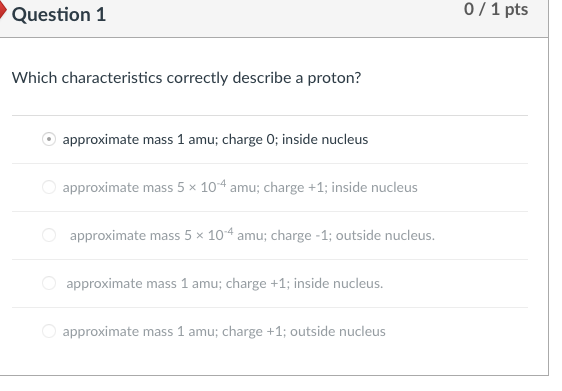Click answer text 'mass 1 amu; charge +1; inside nucleus.'

click(x=265, y=283)
